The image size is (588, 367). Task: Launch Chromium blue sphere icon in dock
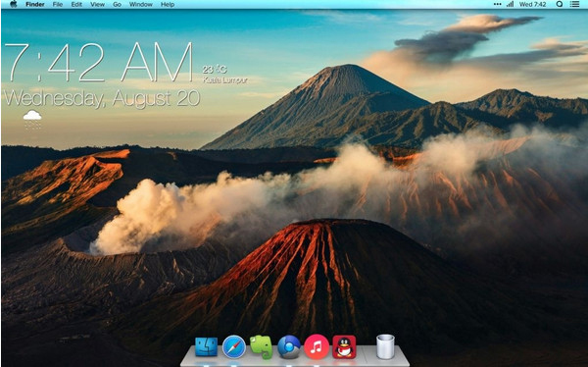tap(289, 346)
